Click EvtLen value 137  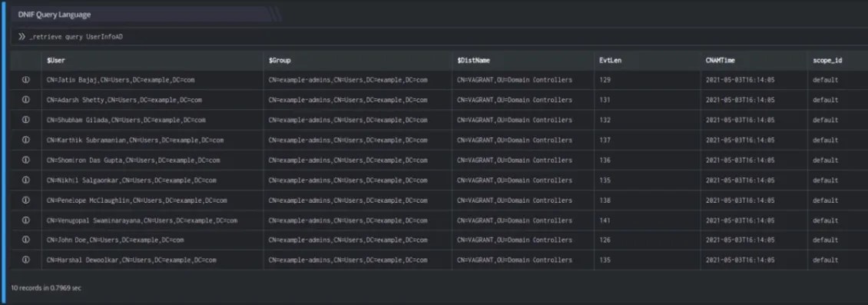[605, 140]
